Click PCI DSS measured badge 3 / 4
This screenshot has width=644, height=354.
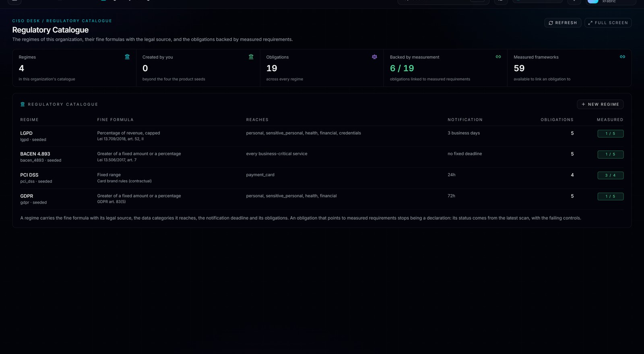610,175
